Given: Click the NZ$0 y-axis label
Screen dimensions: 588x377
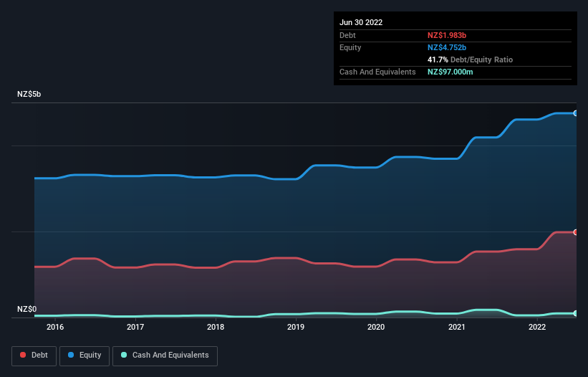Looking at the screenshot, I should (x=27, y=309).
